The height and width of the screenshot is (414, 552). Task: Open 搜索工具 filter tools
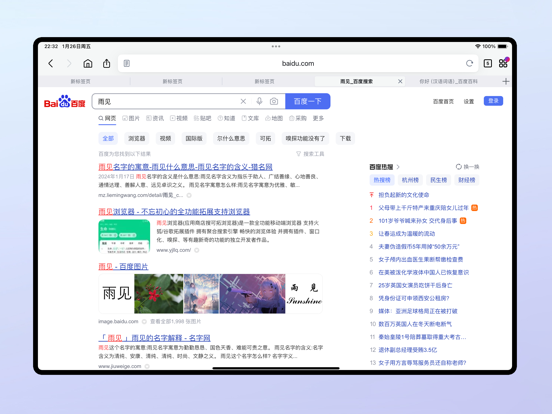310,154
